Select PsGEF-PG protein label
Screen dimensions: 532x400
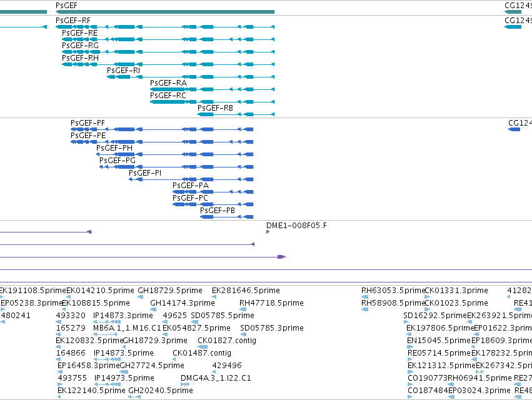coord(118,161)
